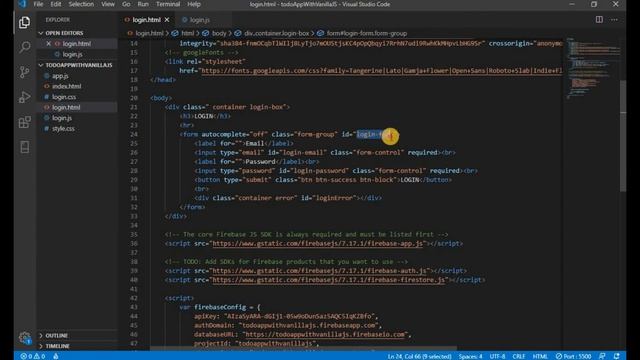
Task: Open the Manage gear icon
Action: pyautogui.click(x=24, y=338)
